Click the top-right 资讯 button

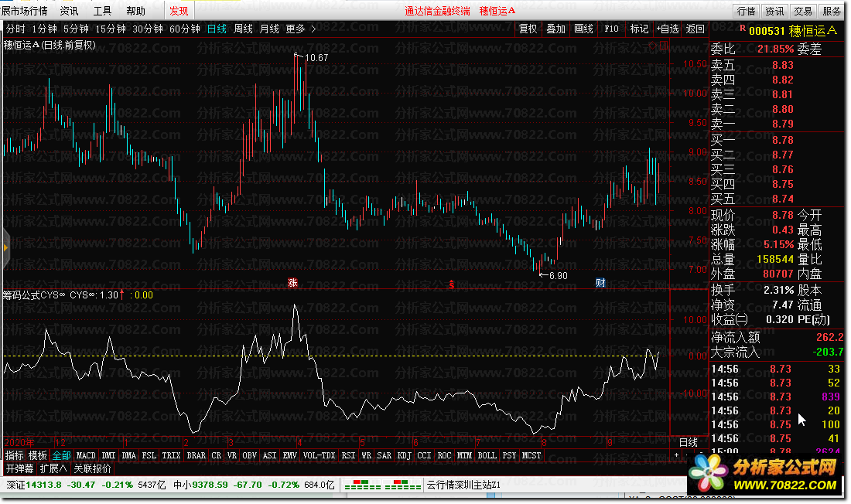pos(774,11)
